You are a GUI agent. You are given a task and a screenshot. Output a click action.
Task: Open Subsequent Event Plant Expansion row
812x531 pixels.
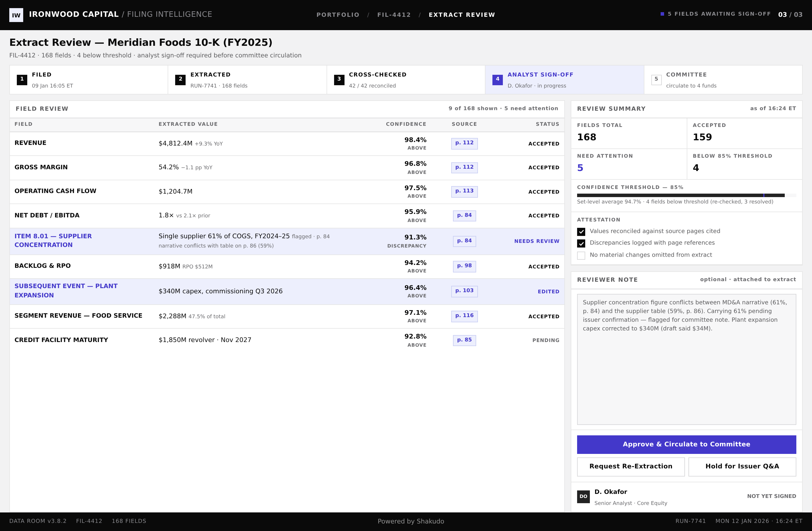tap(287, 291)
